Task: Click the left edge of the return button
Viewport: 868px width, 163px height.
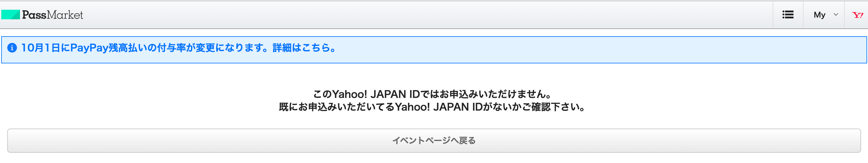Action: pyautogui.click(x=14, y=140)
